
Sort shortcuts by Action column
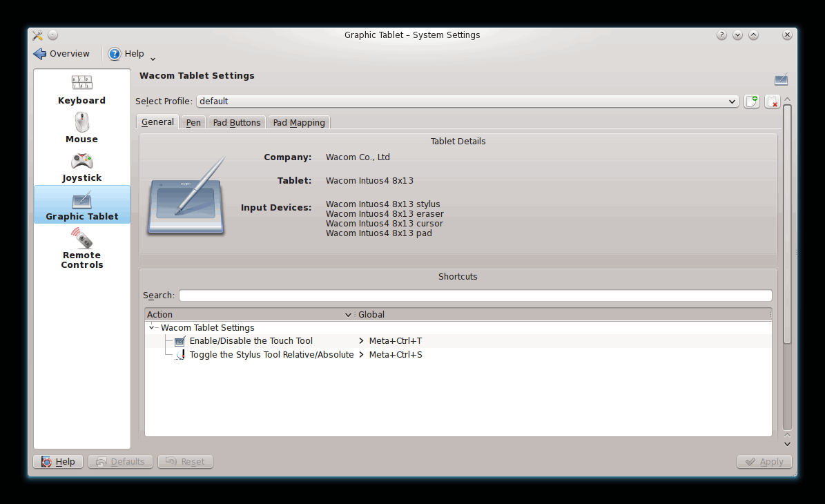(x=249, y=315)
